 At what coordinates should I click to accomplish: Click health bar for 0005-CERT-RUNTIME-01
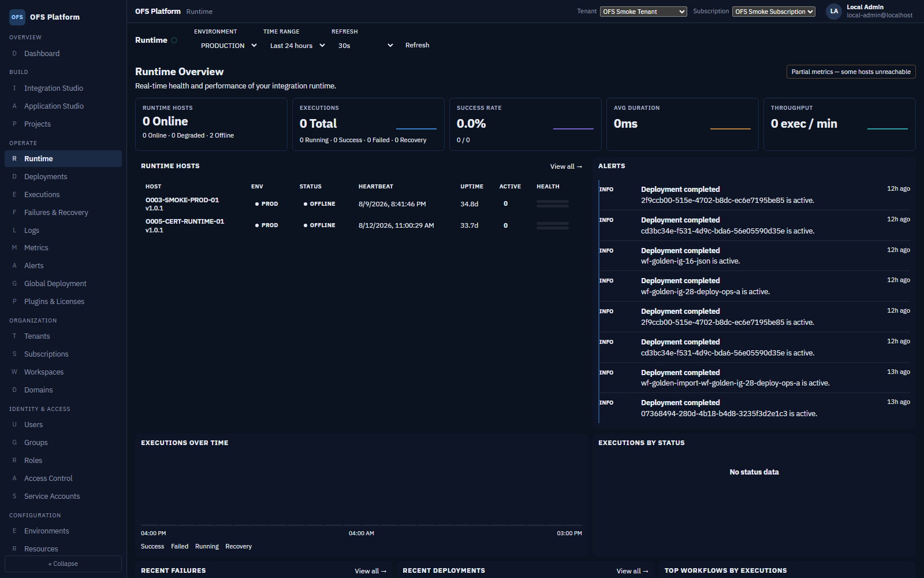pos(553,225)
